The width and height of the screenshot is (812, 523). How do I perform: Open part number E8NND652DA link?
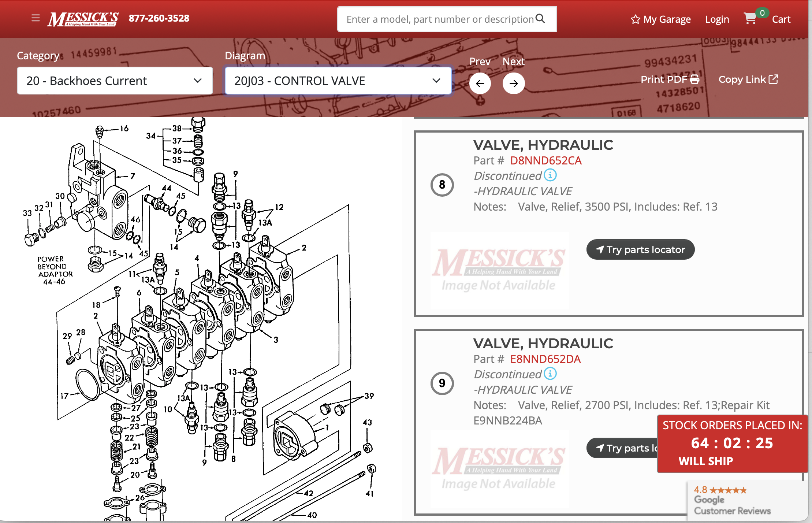point(545,359)
